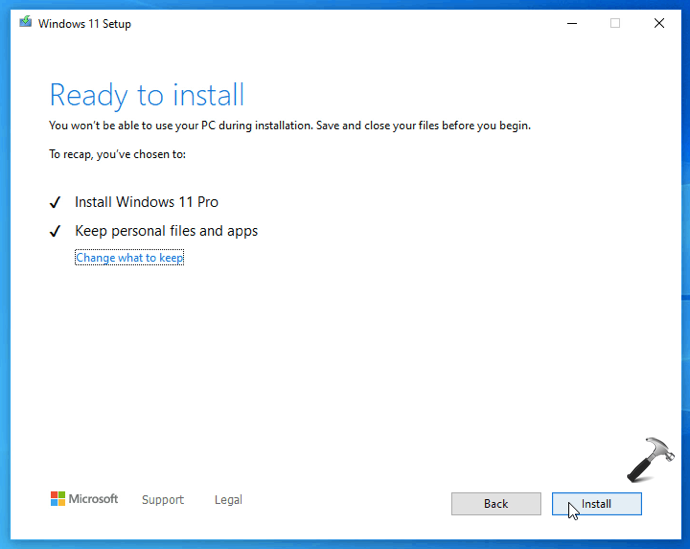Screen dimensions: 690x549
Task: Click the maximize button in title bar
Action: [615, 23]
